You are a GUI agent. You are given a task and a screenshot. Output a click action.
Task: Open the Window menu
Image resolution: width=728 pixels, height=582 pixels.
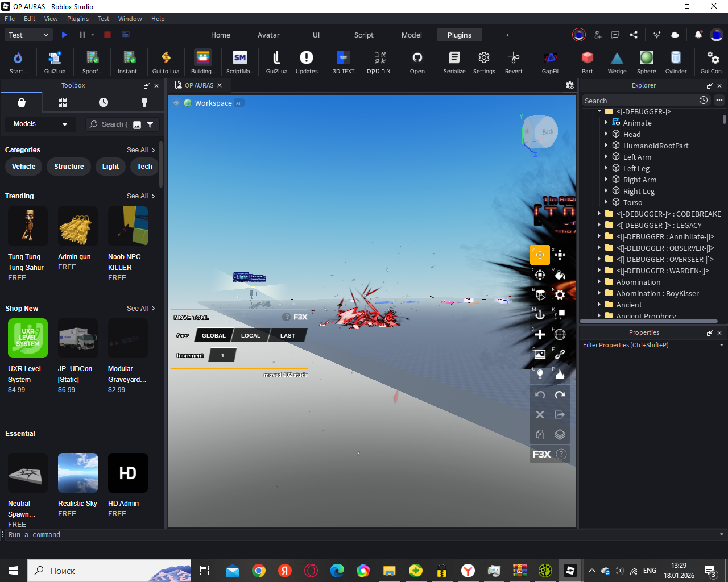130,19
